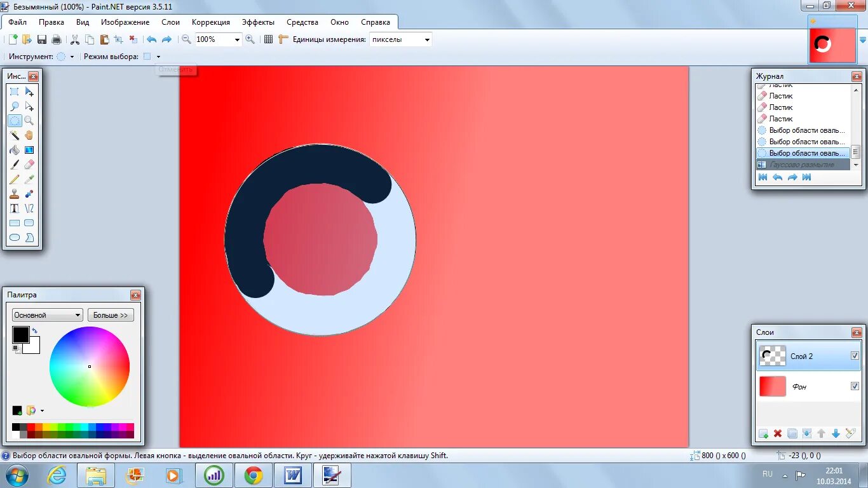Screen dimensions: 868x488
Task: Select Гауссово размытие entry in Журнал
Action: (x=803, y=165)
